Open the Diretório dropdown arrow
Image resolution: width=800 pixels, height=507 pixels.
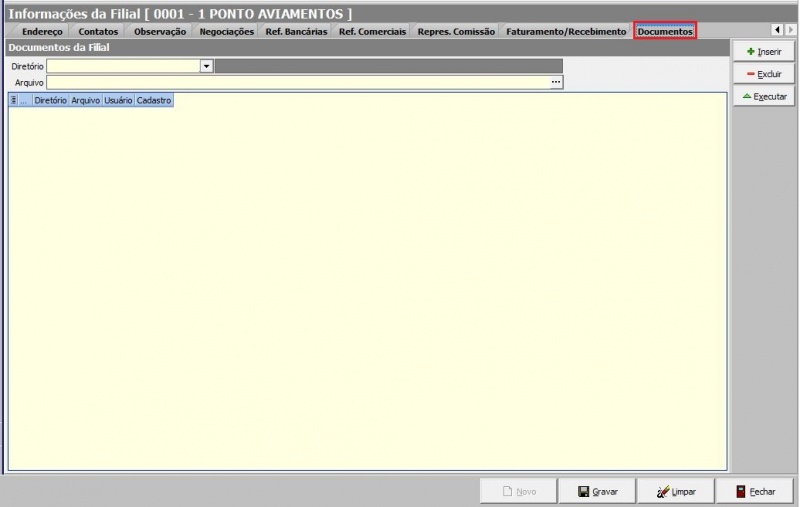click(207, 66)
